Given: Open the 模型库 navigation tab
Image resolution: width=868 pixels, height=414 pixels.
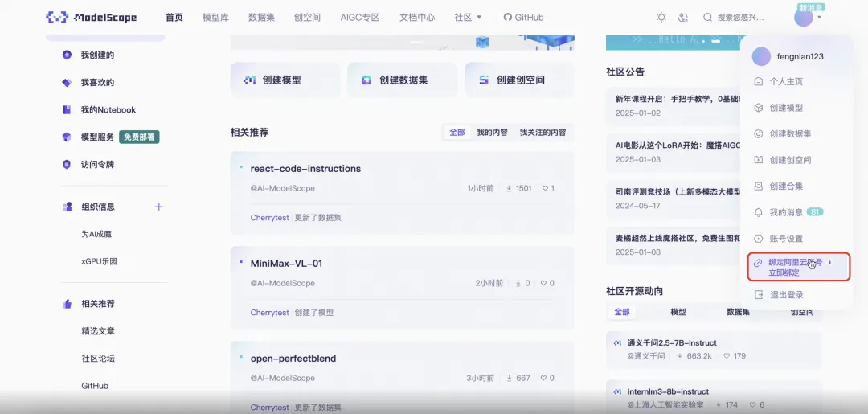Looking at the screenshot, I should (x=216, y=17).
